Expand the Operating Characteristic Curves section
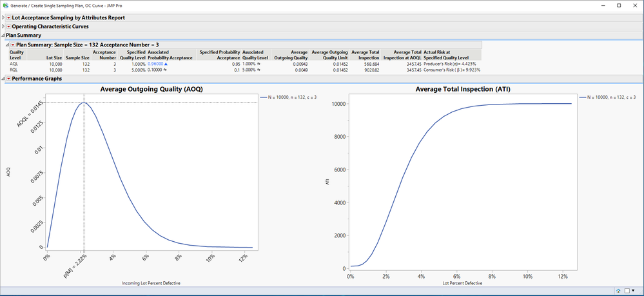The width and height of the screenshot is (644, 296). click(x=3, y=26)
